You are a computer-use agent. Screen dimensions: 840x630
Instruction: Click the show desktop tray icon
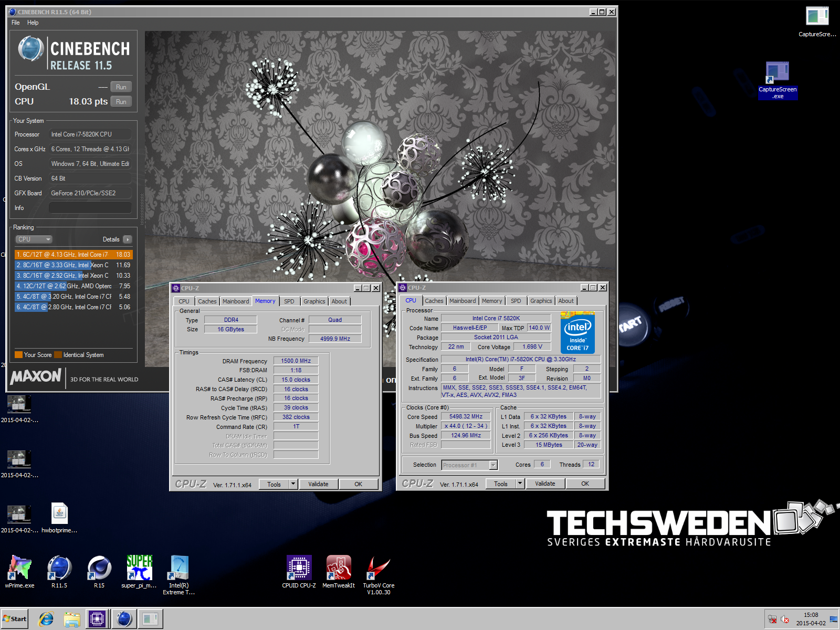coord(834,619)
